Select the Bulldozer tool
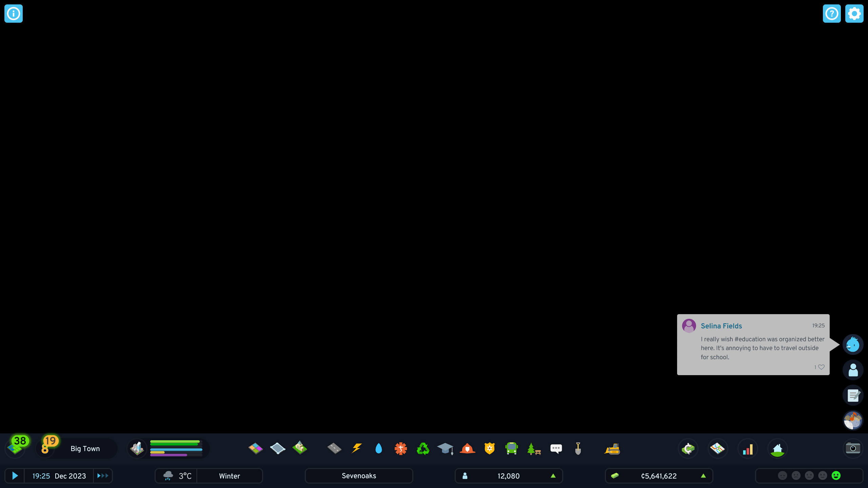 (x=612, y=448)
